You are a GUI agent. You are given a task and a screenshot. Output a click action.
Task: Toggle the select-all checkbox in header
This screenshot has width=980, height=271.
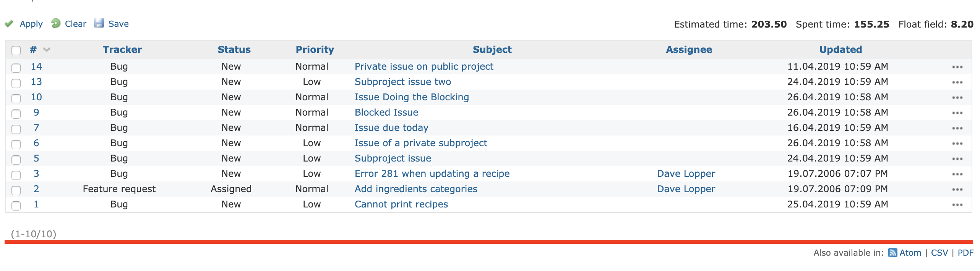click(16, 50)
